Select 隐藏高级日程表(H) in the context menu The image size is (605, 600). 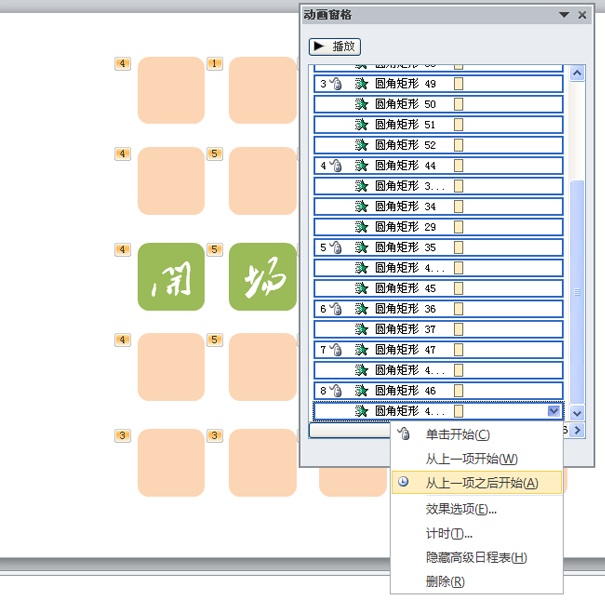click(476, 557)
